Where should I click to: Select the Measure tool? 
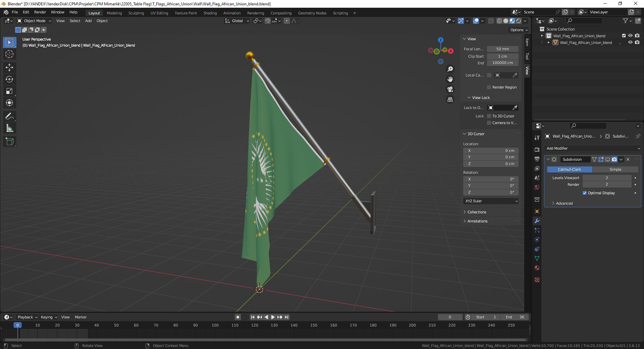(9, 128)
